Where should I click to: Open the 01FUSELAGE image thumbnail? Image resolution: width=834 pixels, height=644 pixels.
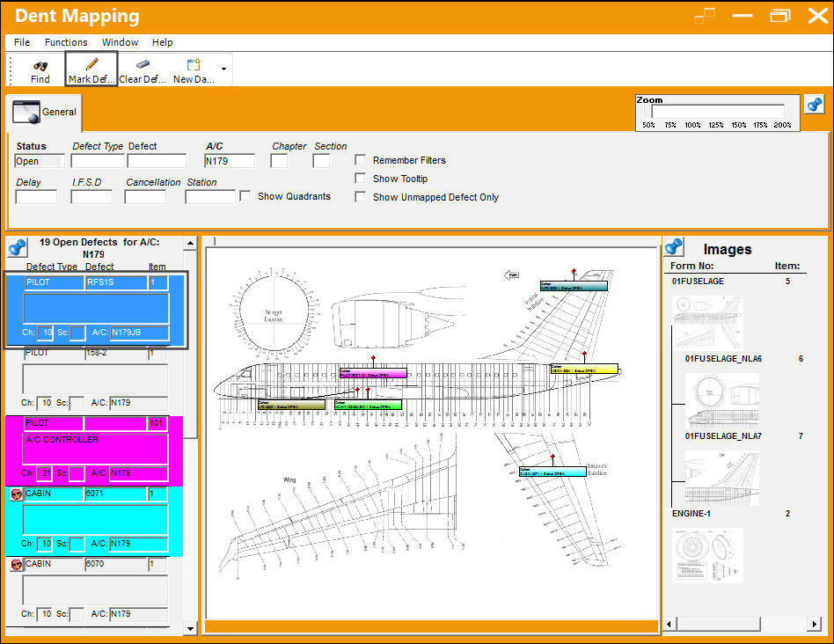click(708, 323)
